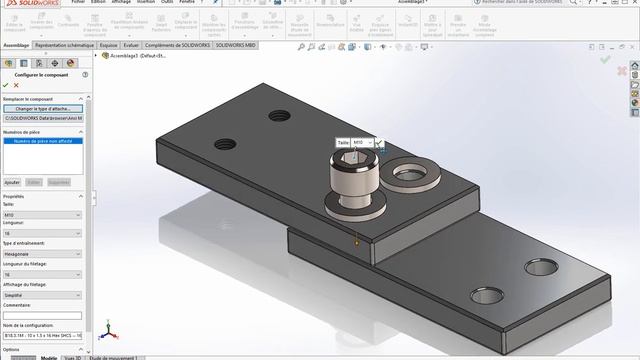This screenshot has width=640, height=360.
Task: Click the search magnifier in title bar
Action: 573,2
